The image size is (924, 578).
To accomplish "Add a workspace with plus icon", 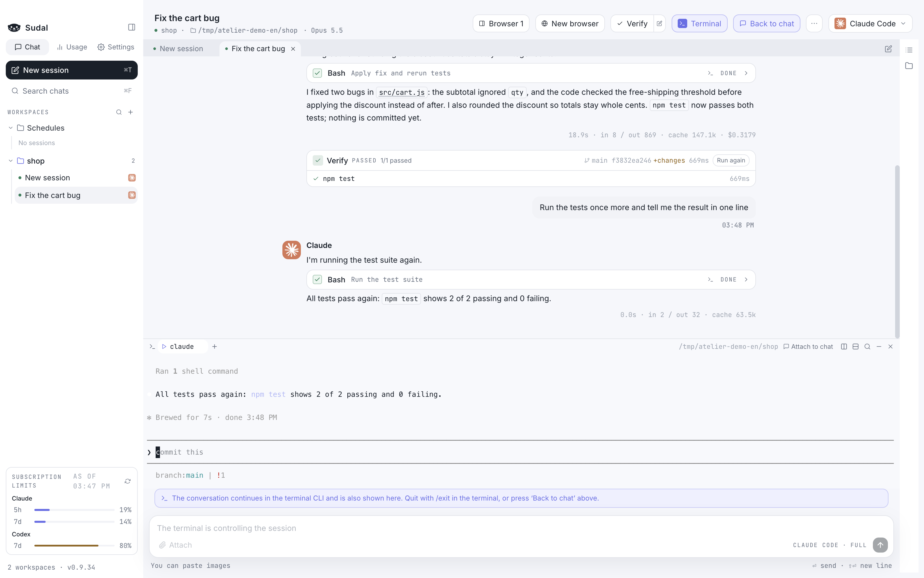I will (131, 112).
